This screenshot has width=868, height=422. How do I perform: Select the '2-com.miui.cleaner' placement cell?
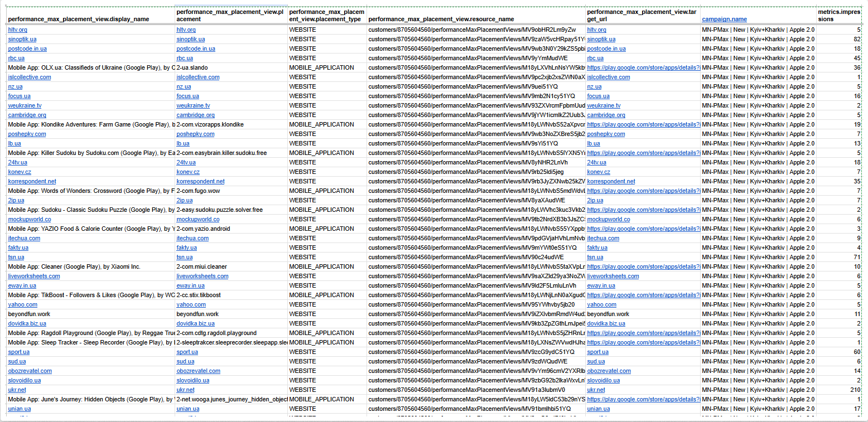click(x=231, y=266)
